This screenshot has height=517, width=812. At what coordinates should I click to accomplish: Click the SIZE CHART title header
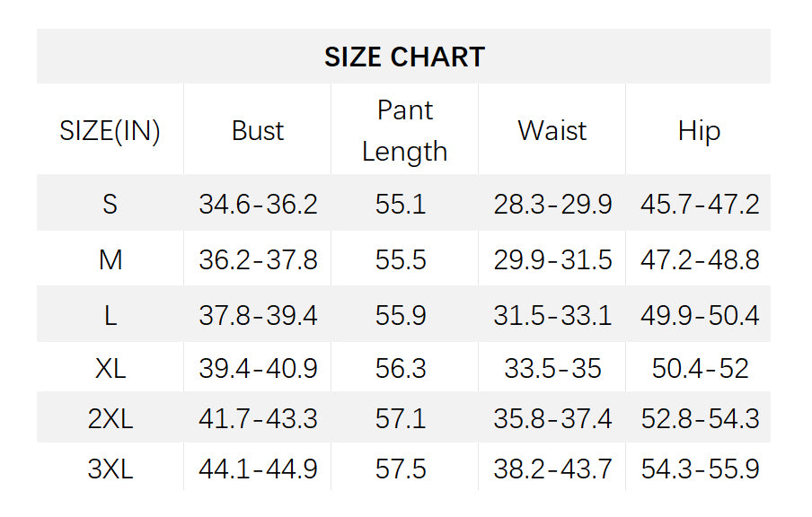[x=404, y=57]
